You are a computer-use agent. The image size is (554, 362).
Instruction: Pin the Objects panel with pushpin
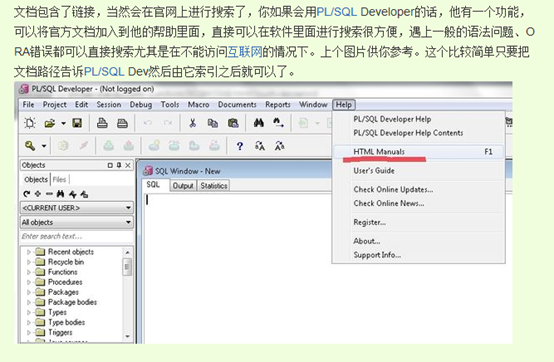click(119, 165)
